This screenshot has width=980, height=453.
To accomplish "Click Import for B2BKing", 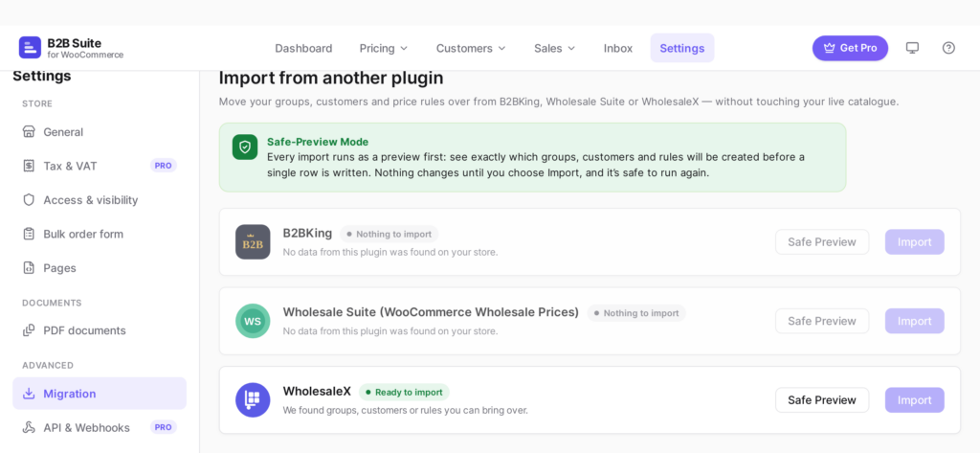I will [914, 241].
